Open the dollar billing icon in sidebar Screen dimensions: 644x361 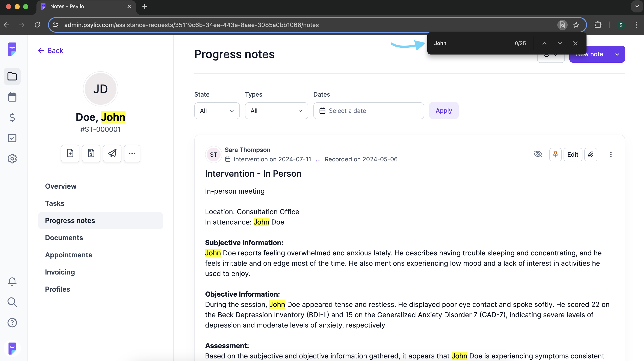pyautogui.click(x=12, y=118)
